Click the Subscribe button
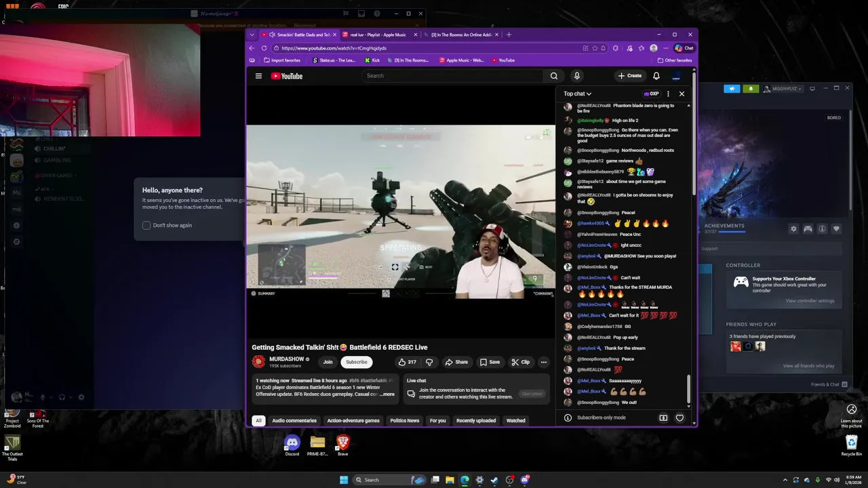 pyautogui.click(x=357, y=362)
